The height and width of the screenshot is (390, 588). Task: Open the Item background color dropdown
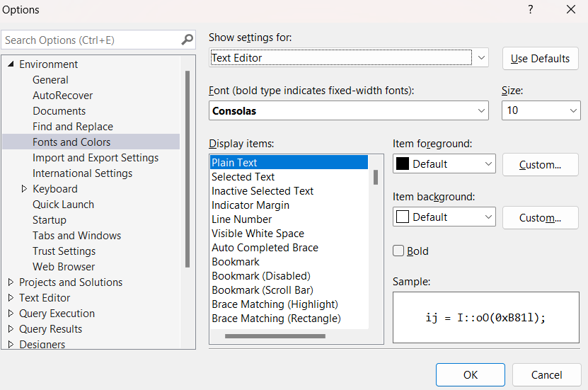(488, 217)
